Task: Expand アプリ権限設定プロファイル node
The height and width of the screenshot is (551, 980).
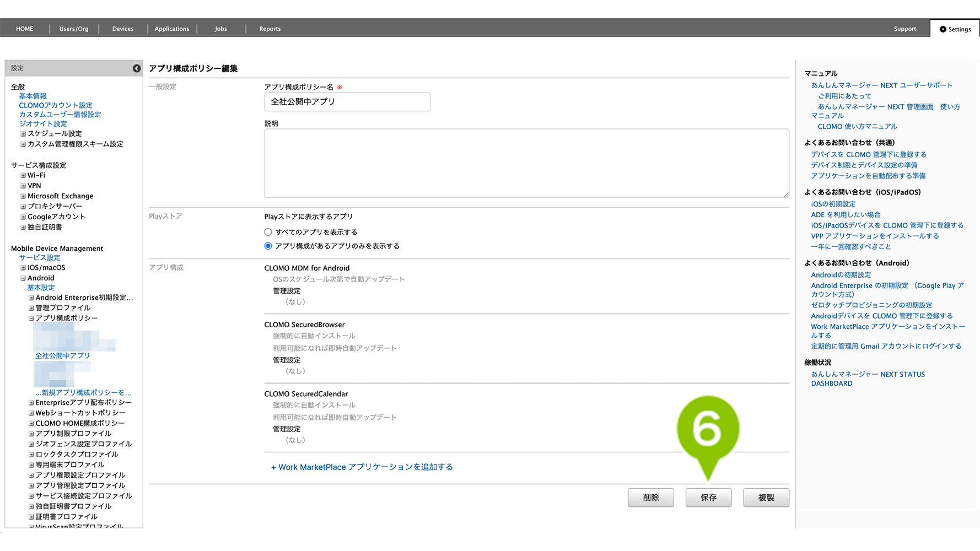Action: pos(31,476)
